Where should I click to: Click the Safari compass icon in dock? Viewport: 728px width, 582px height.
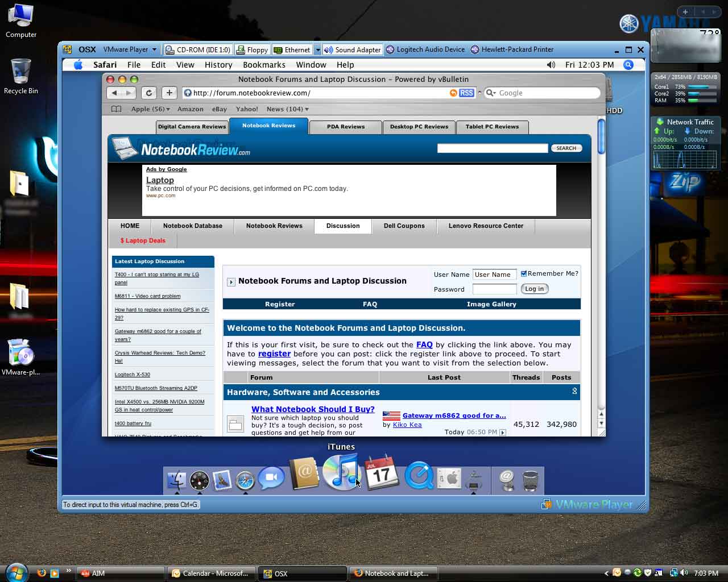coord(245,481)
